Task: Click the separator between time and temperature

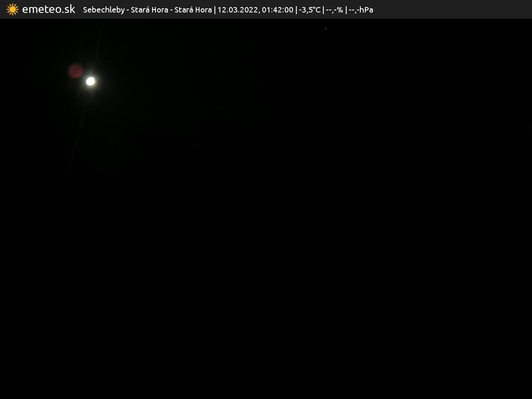Action: tap(296, 10)
